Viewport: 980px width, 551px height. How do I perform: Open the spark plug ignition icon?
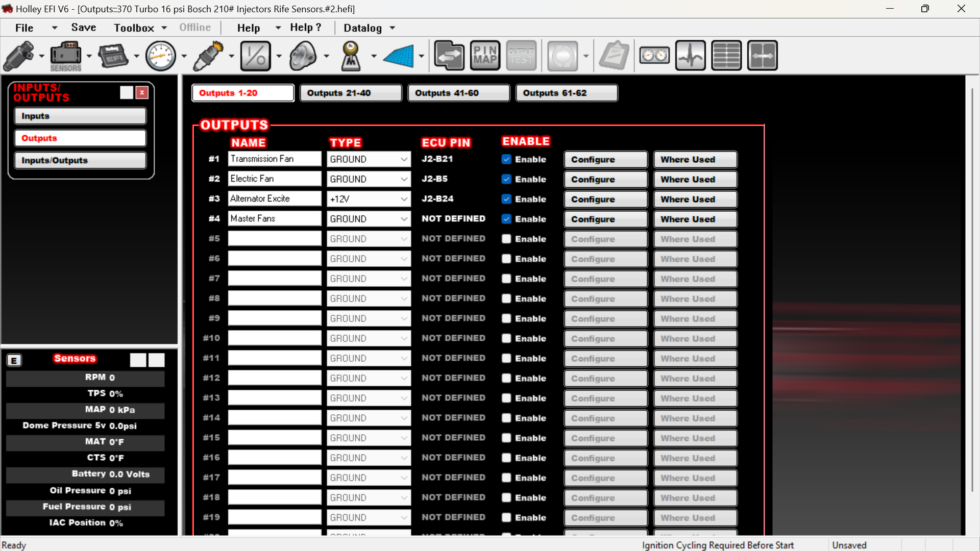click(x=208, y=56)
